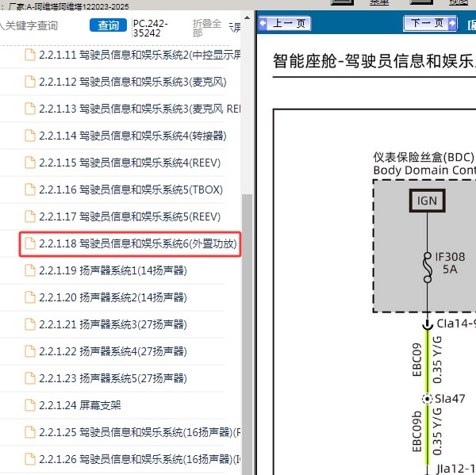Click document icon of 2.2.1.24 row

tap(30, 405)
